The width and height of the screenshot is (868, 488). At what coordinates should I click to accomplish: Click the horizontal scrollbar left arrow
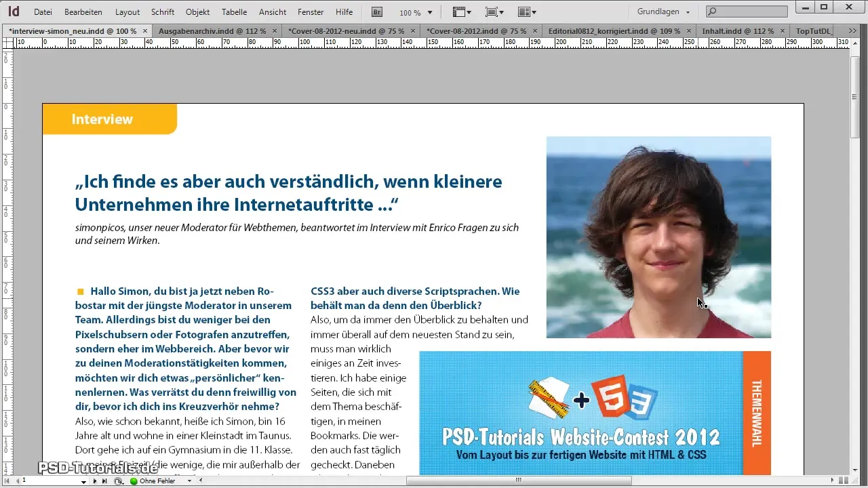coord(201,481)
